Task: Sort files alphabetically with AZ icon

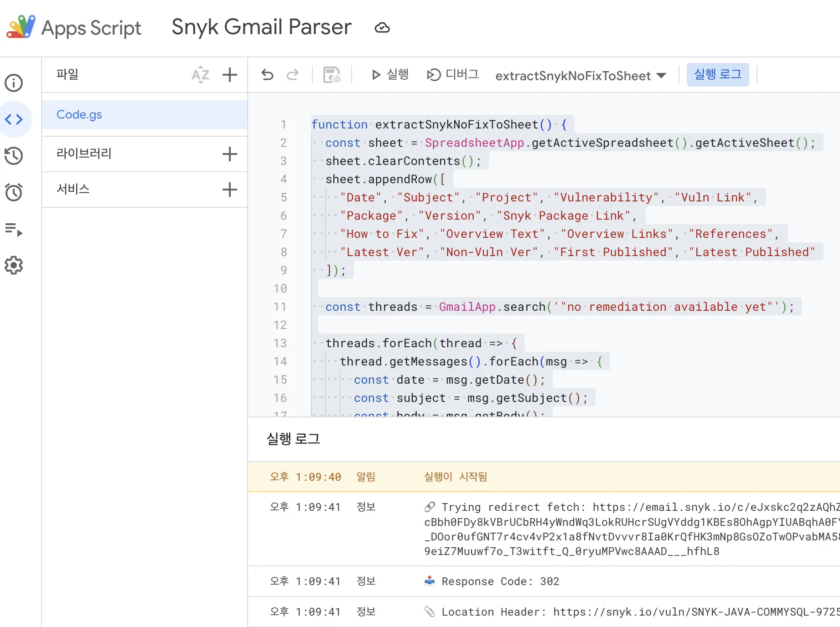Action: tap(200, 75)
